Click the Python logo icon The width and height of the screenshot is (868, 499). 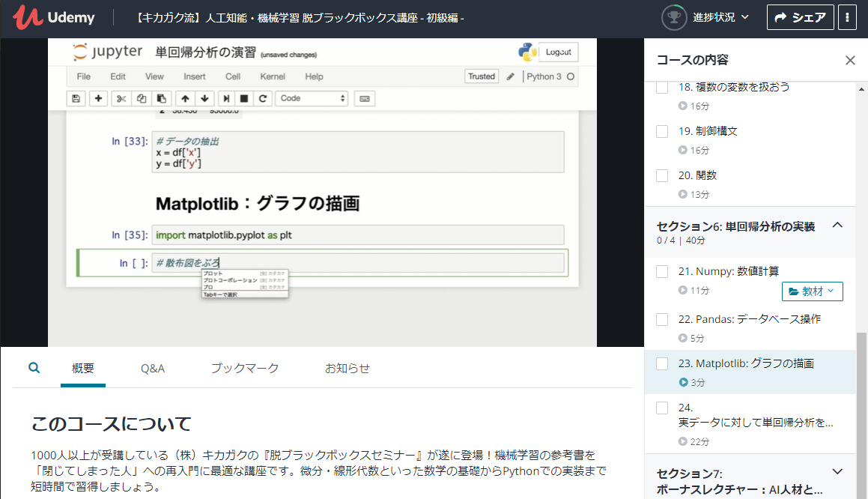(527, 52)
